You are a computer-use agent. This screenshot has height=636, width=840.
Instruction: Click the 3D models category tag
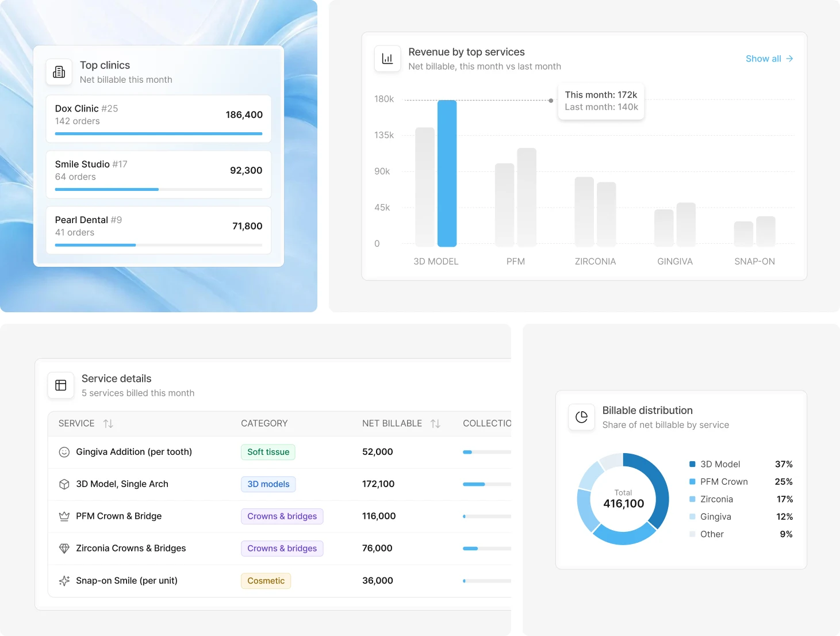(x=268, y=484)
